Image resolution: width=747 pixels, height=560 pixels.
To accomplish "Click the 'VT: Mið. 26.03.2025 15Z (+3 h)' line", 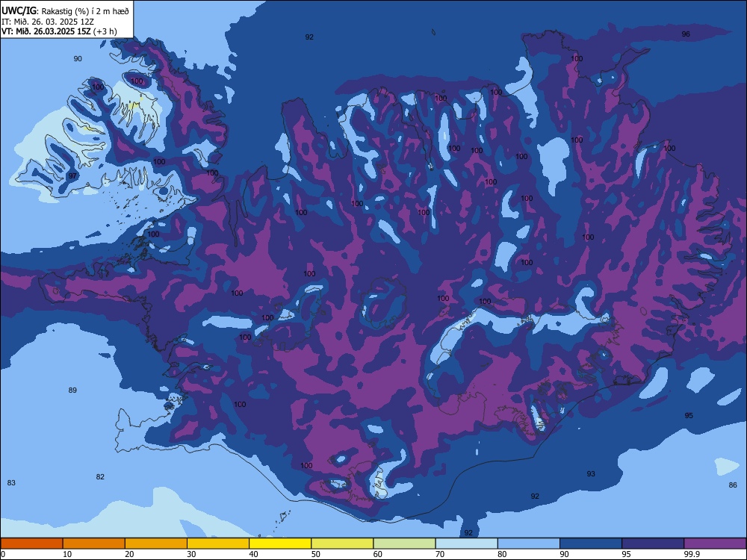I will point(59,31).
